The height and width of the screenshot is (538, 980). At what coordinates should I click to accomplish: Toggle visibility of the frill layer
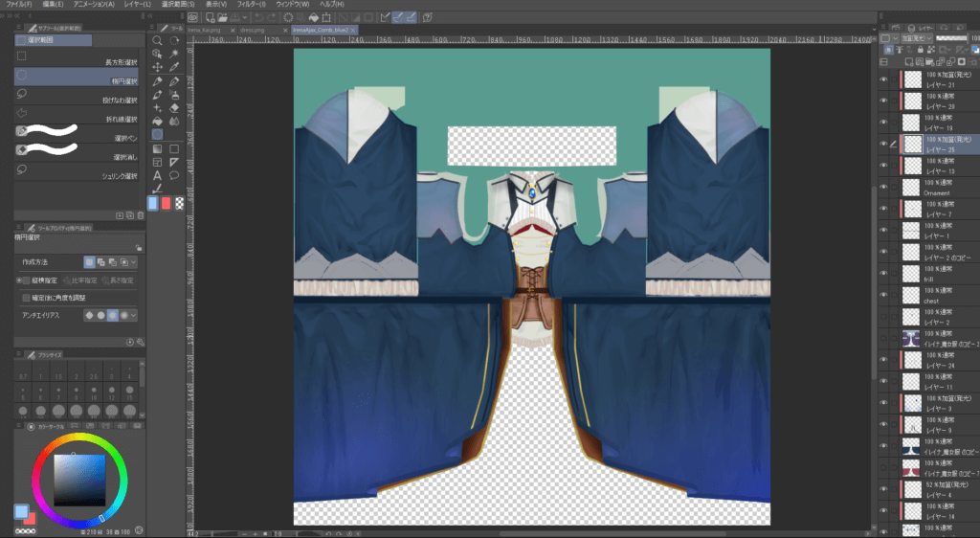click(x=883, y=273)
